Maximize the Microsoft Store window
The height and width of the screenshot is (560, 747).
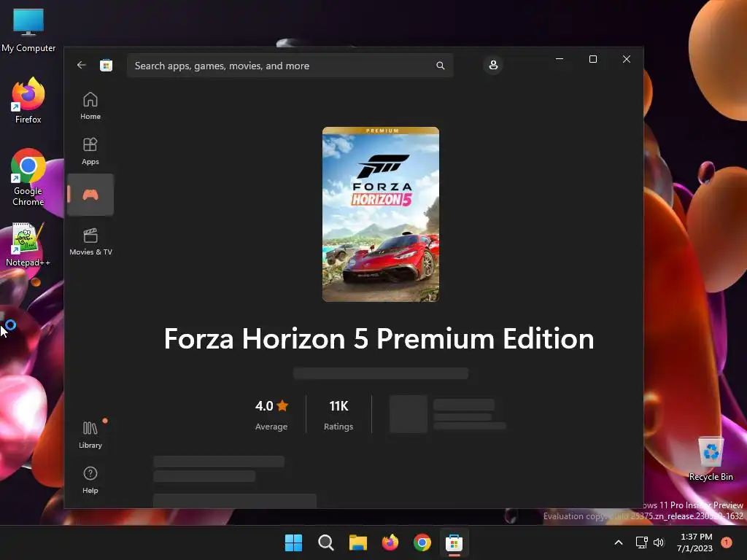(x=593, y=59)
